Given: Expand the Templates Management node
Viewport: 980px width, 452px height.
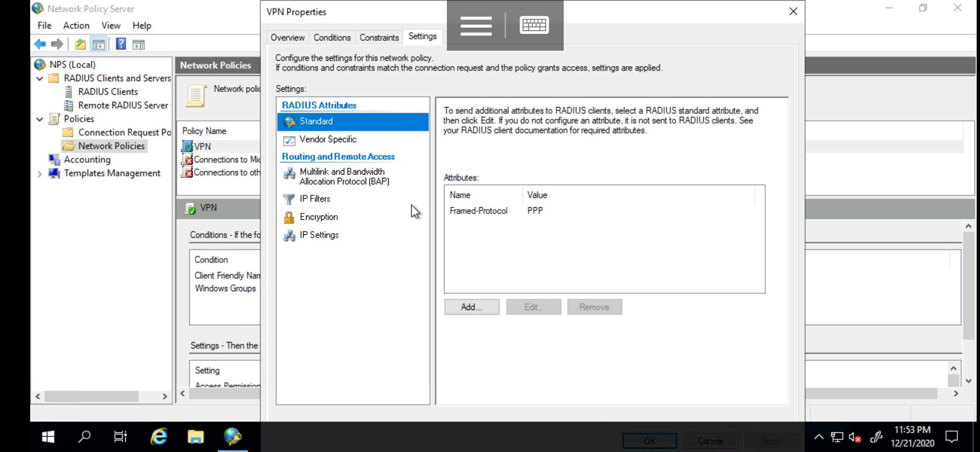Looking at the screenshot, I should pos(39,174).
